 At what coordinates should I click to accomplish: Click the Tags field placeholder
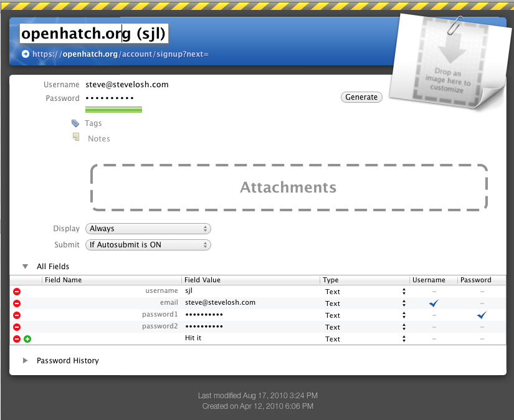pyautogui.click(x=93, y=123)
